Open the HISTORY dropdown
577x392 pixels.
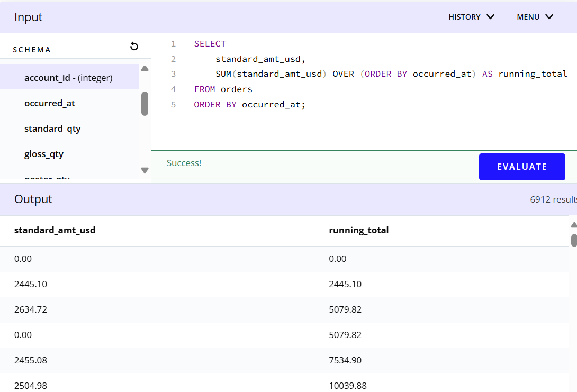coord(471,17)
